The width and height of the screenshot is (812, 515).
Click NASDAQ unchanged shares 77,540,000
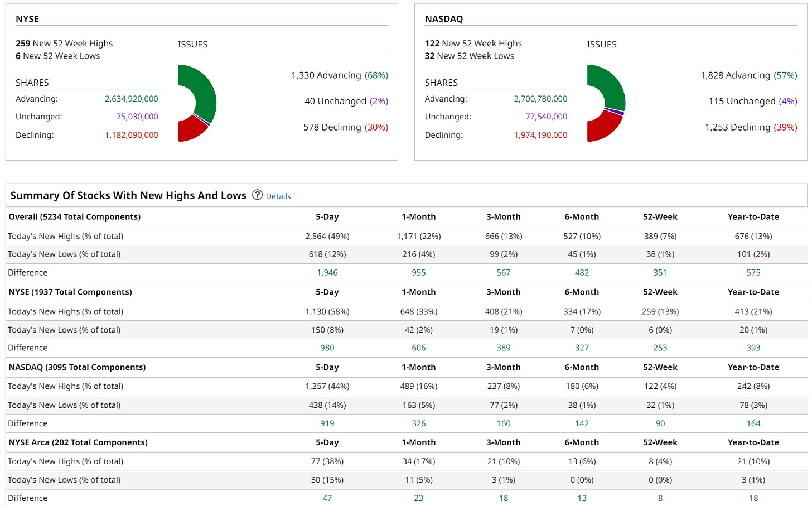coord(547,117)
